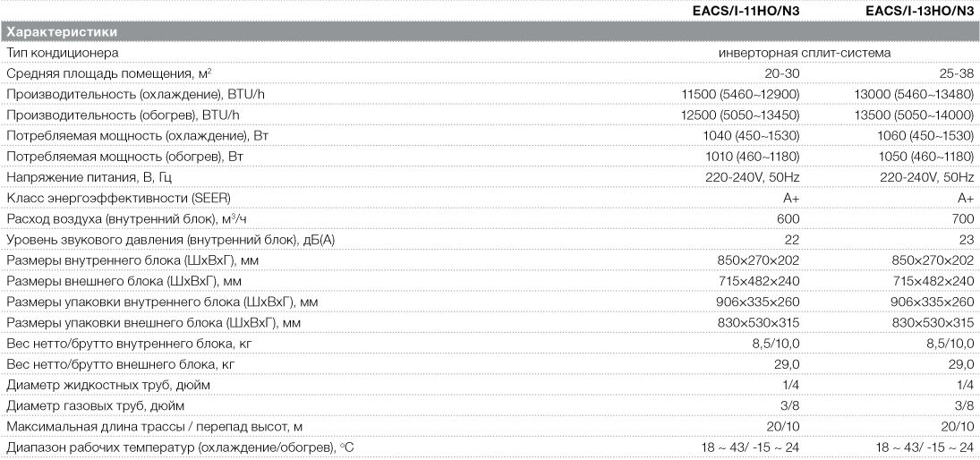The width and height of the screenshot is (980, 460).
Task: Click инверторная сплит-система value
Action: click(x=805, y=53)
